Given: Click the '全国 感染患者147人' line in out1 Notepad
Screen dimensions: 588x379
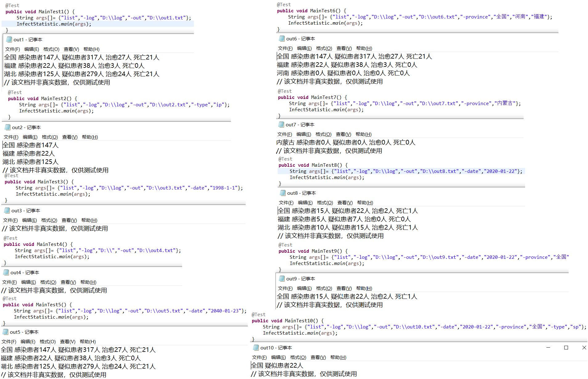Looking at the screenshot, I should (82, 58).
